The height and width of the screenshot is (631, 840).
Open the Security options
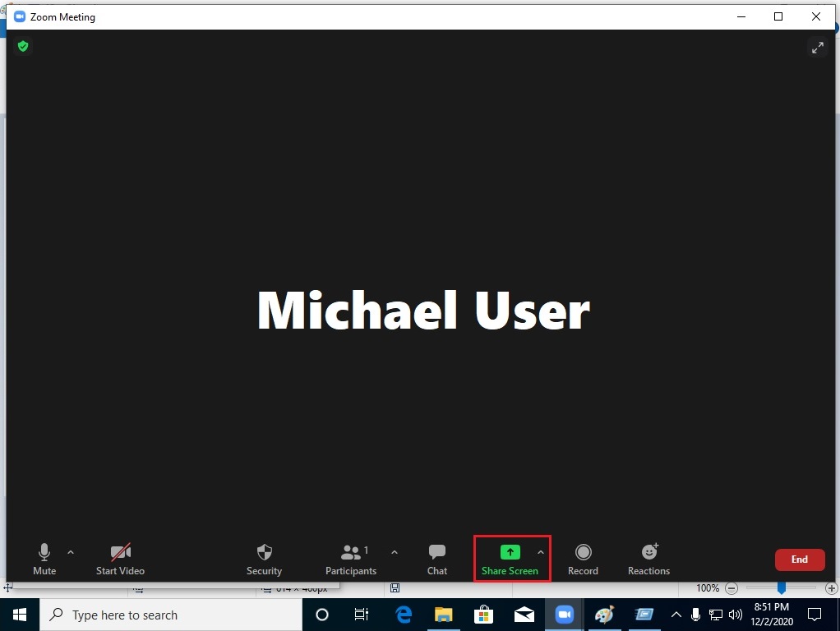264,559
